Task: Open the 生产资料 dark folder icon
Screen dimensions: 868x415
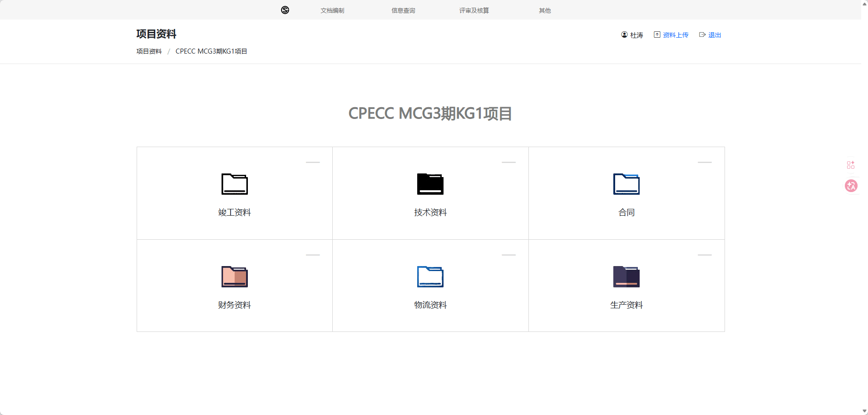Action: 626,277
